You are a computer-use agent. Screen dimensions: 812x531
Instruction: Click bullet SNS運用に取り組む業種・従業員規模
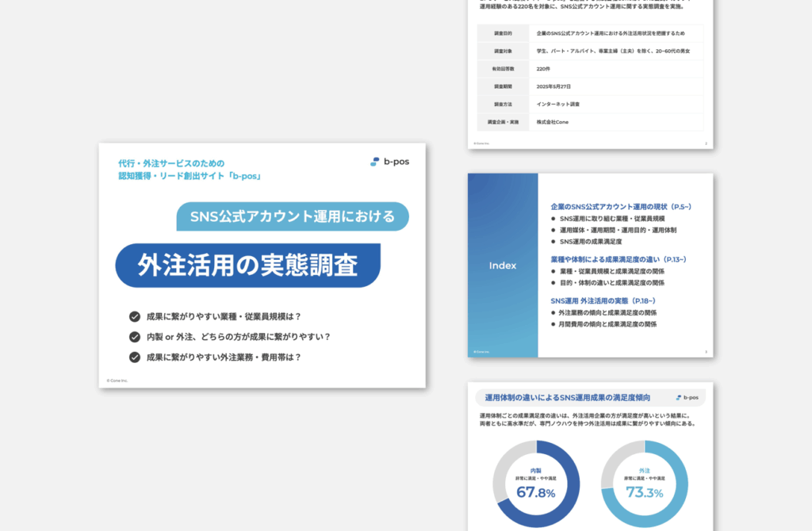click(612, 219)
